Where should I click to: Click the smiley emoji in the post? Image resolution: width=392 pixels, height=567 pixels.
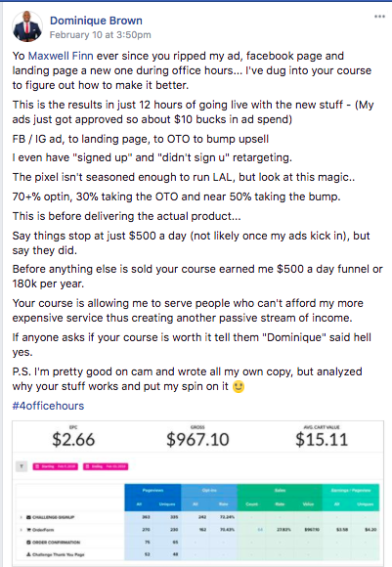(239, 387)
